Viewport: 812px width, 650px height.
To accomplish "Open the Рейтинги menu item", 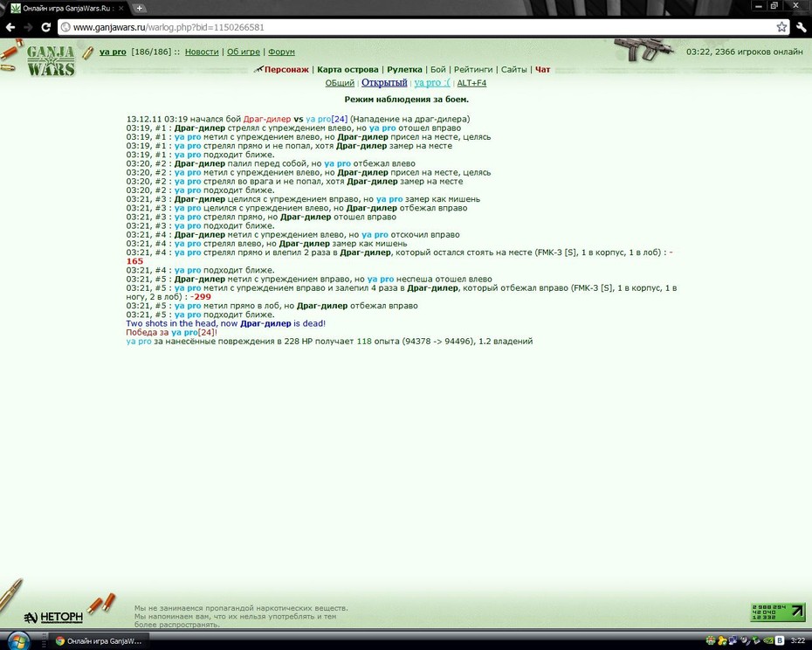I will (x=473, y=70).
